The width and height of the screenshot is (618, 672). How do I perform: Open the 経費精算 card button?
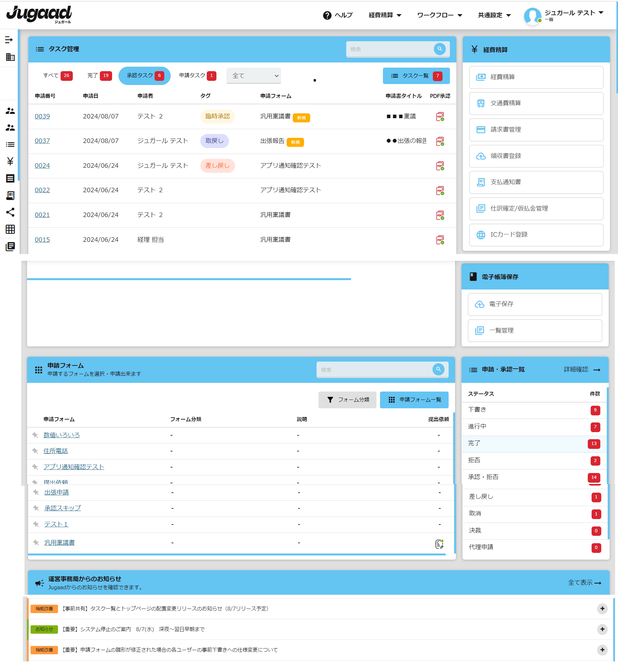pyautogui.click(x=536, y=77)
